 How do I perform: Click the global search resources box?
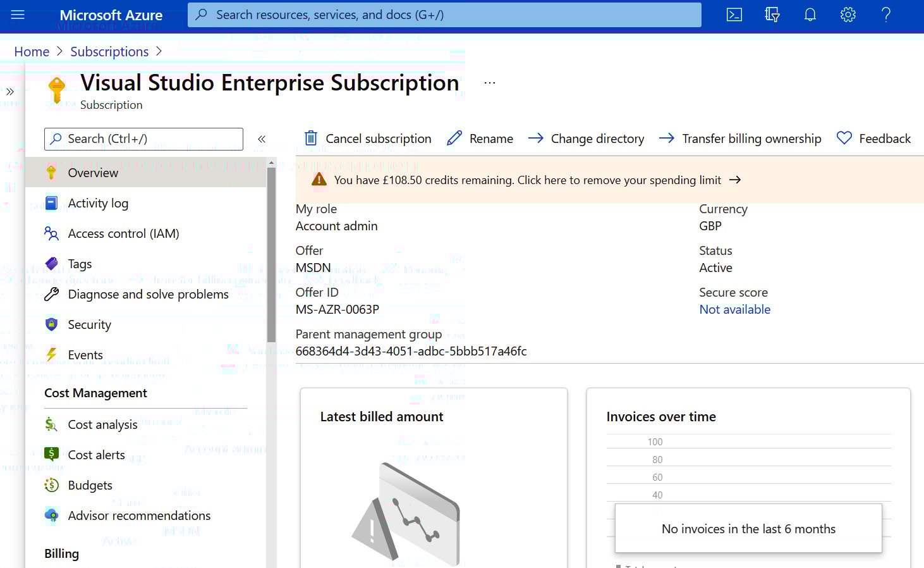click(444, 15)
